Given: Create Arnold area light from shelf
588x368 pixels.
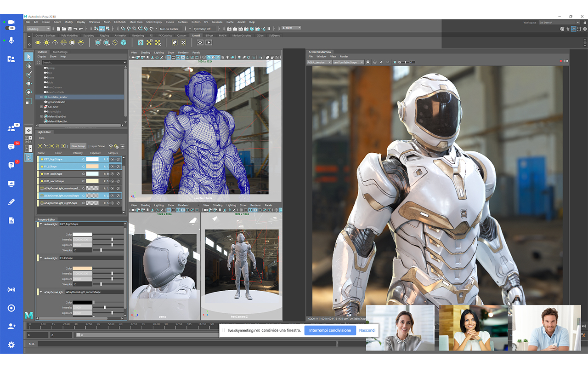Looking at the screenshot, I should 39,42.
